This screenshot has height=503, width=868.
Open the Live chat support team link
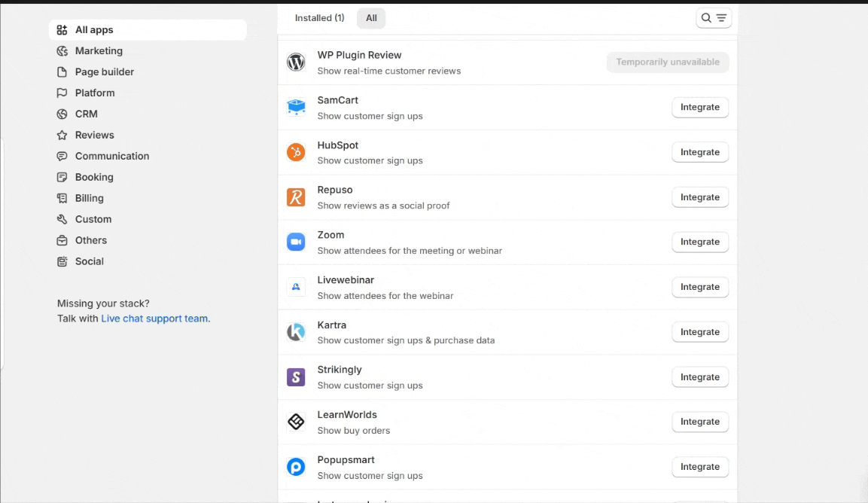(154, 319)
